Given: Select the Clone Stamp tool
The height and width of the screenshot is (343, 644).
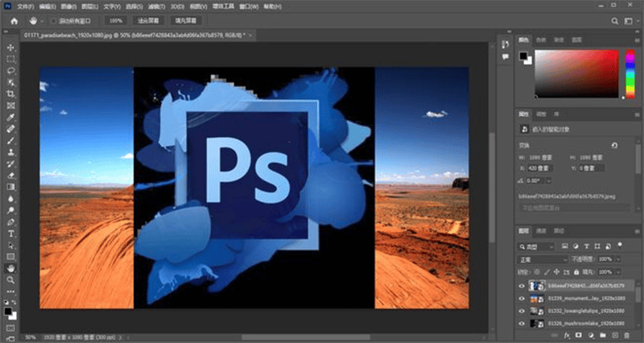Looking at the screenshot, I should tap(10, 152).
